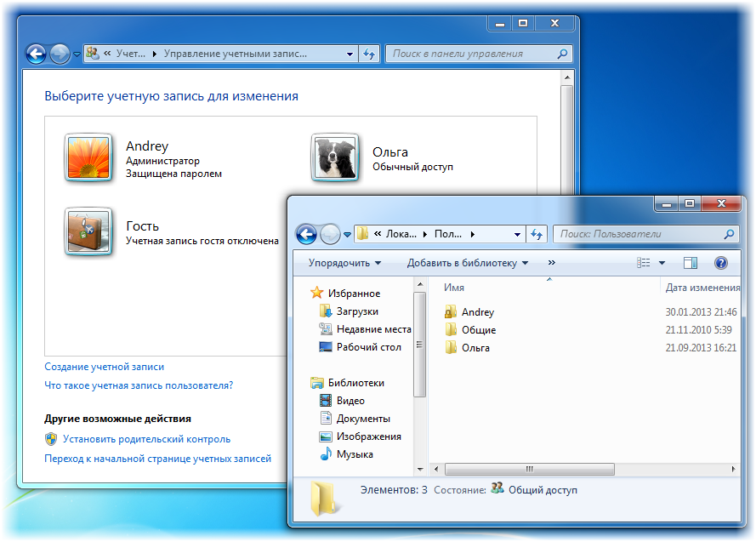This screenshot has width=756, height=542.
Task: Open 'Упорядочить' menu
Action: pos(344,263)
